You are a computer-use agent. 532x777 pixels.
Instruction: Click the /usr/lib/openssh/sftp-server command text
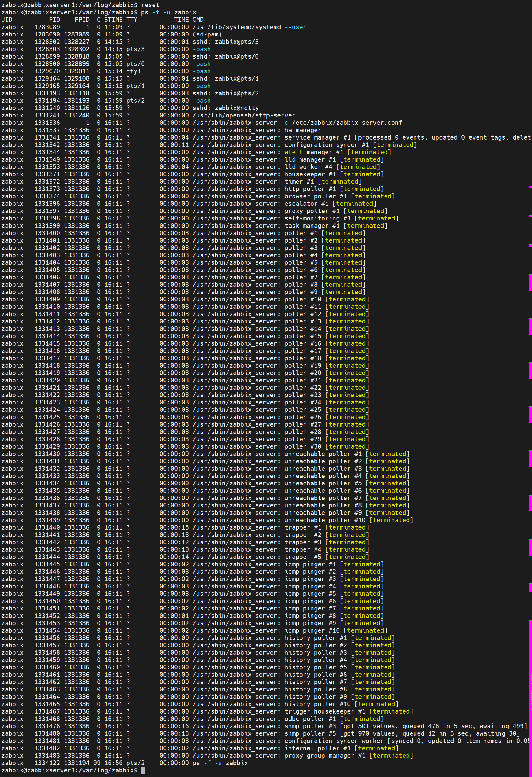click(244, 115)
